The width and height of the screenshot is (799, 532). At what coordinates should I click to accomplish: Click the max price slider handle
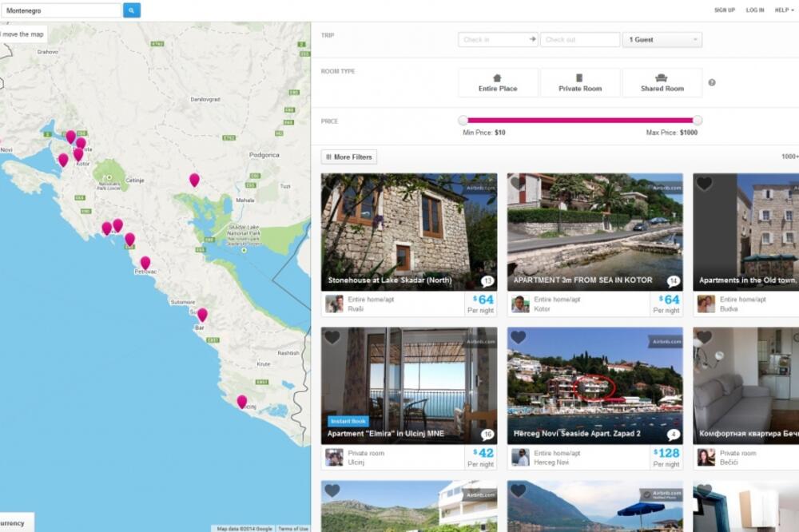tap(697, 118)
